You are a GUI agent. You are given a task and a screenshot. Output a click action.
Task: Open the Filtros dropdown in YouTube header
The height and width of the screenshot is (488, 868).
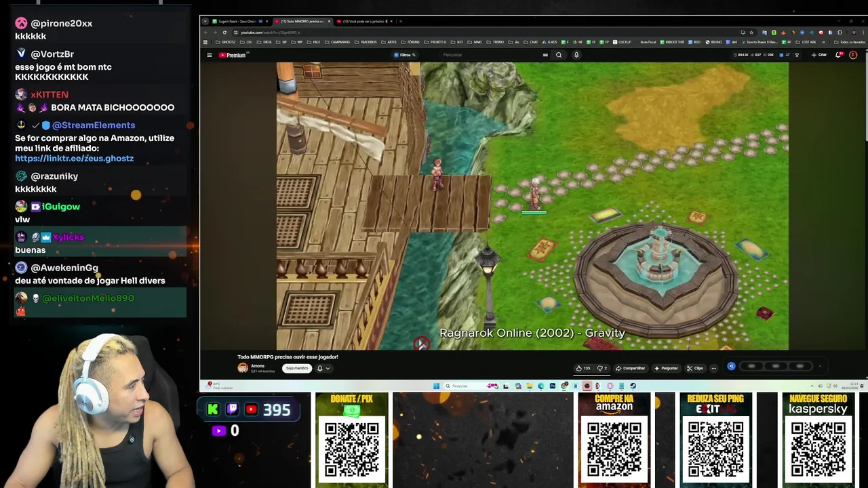(405, 55)
